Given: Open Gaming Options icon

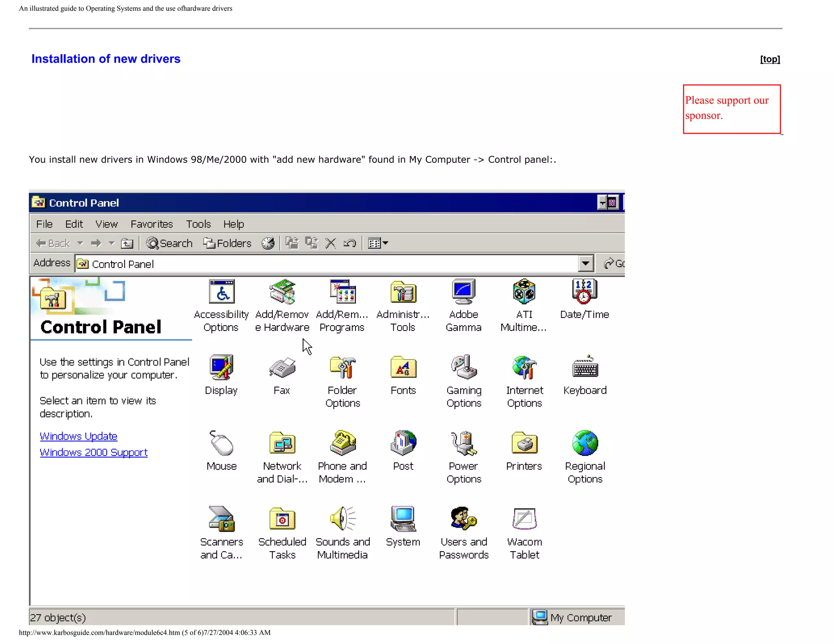Looking at the screenshot, I should click(463, 367).
